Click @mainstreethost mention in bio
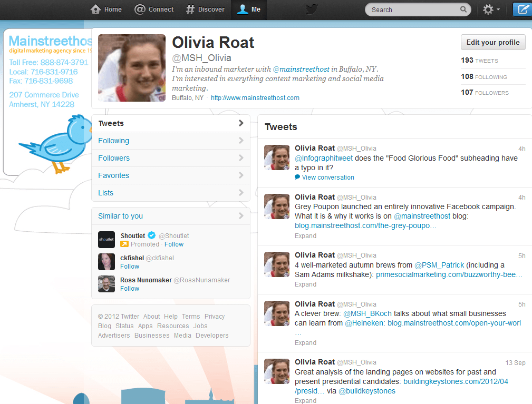Image resolution: width=532 pixels, height=404 pixels. pos(301,69)
